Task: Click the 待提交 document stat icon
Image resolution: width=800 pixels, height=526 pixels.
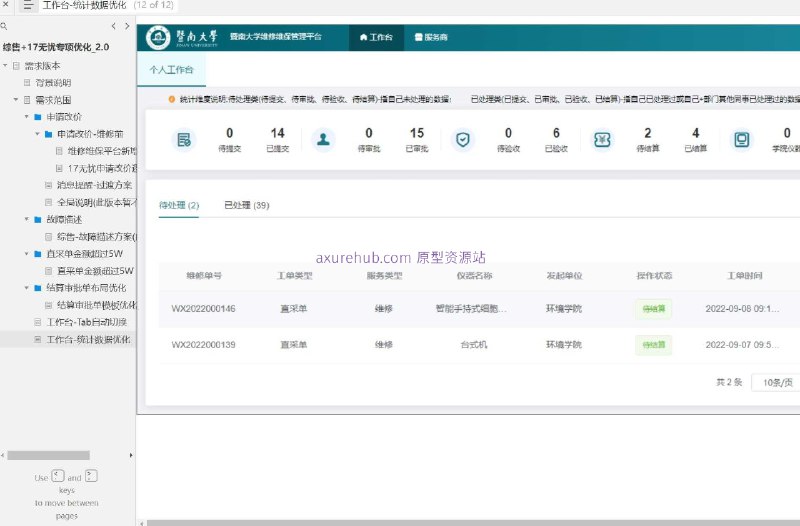Action: coord(184,139)
